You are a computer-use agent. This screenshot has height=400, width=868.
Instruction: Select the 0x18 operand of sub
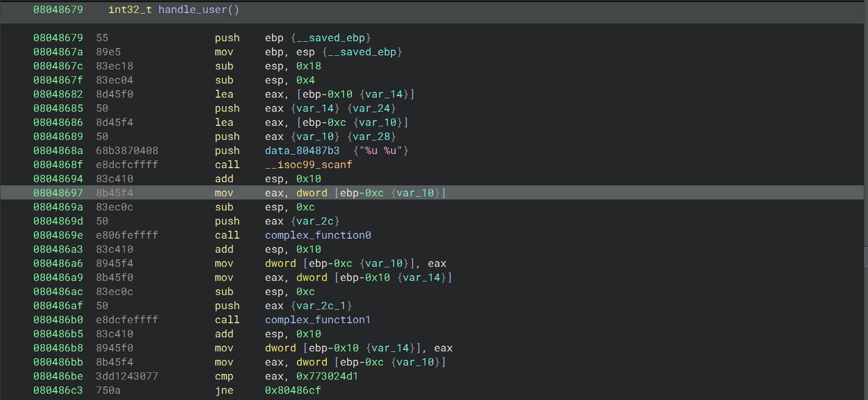[308, 66]
